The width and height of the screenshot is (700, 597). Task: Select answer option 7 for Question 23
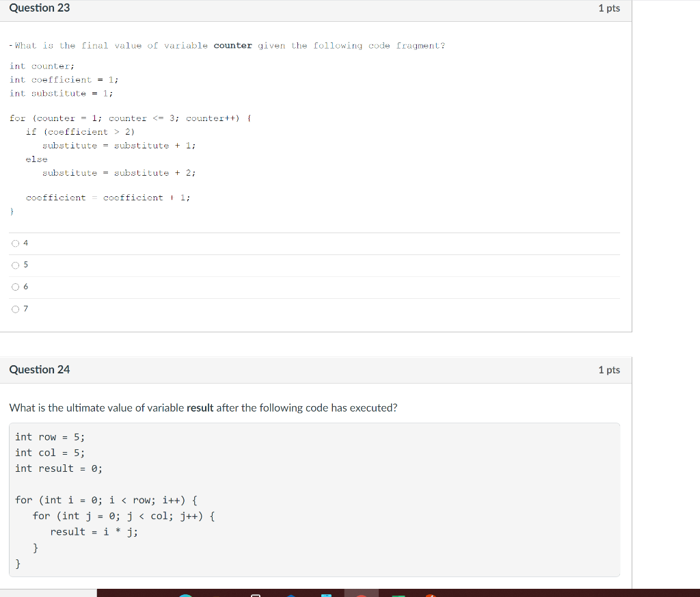15,308
